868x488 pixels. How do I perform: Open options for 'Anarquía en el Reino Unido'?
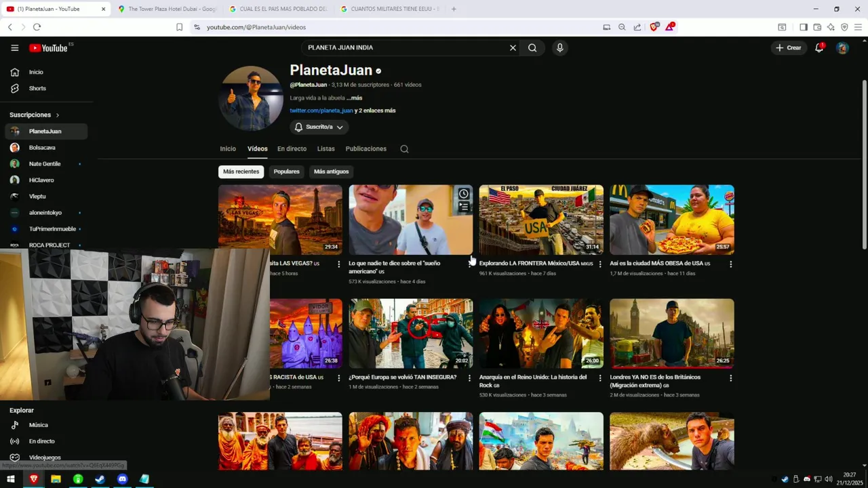click(x=599, y=378)
